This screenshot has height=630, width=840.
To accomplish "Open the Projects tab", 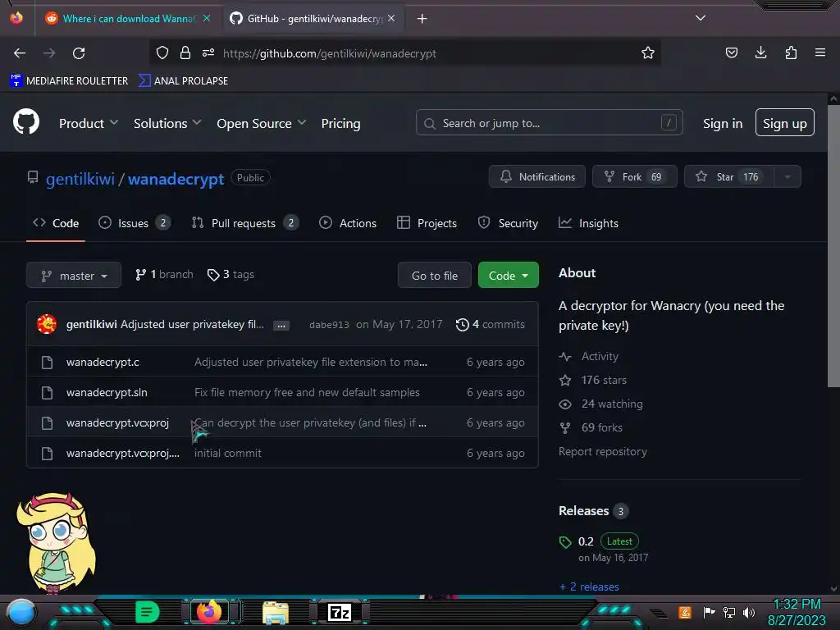I will tap(427, 223).
